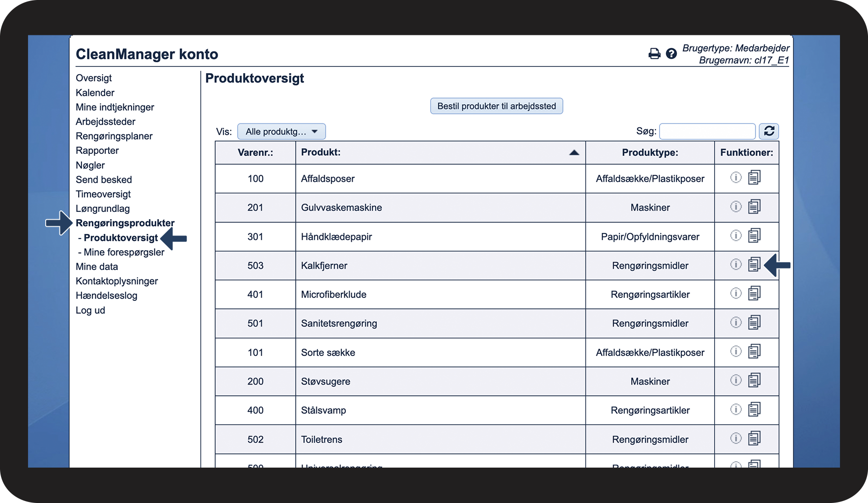Open document icon for Microfiberklude row

(754, 294)
